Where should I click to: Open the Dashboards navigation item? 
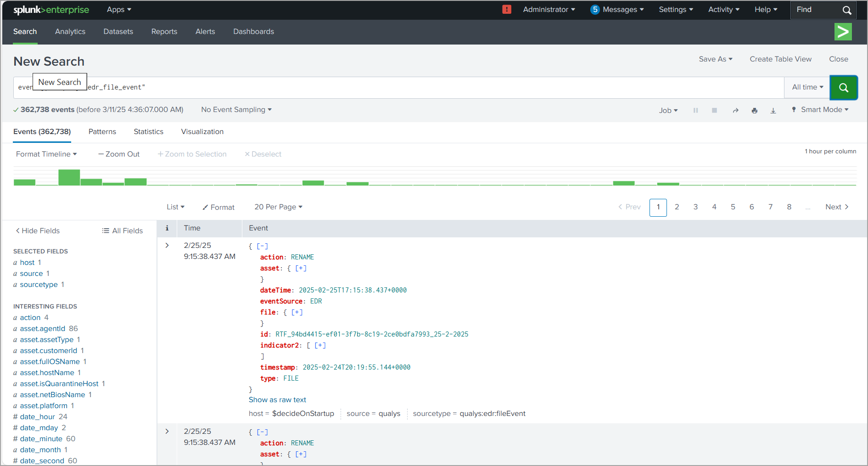coord(253,32)
